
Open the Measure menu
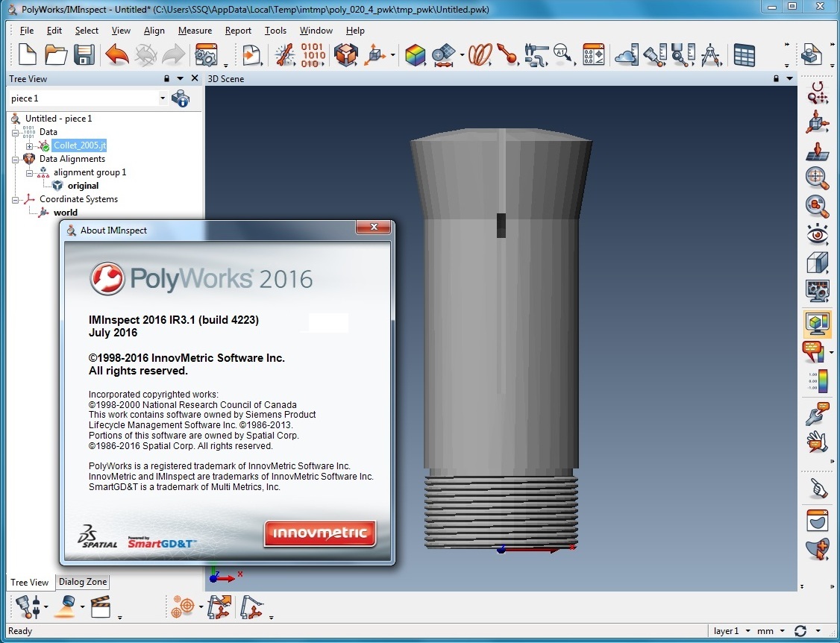click(x=195, y=31)
